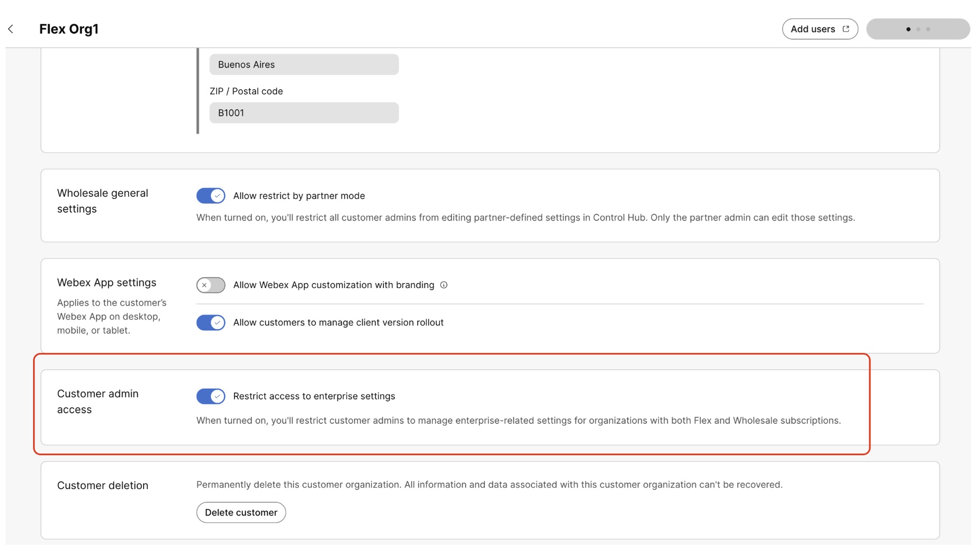Go back using the arrow beside Flex Org1
This screenshot has height=552, width=980.
[x=11, y=29]
